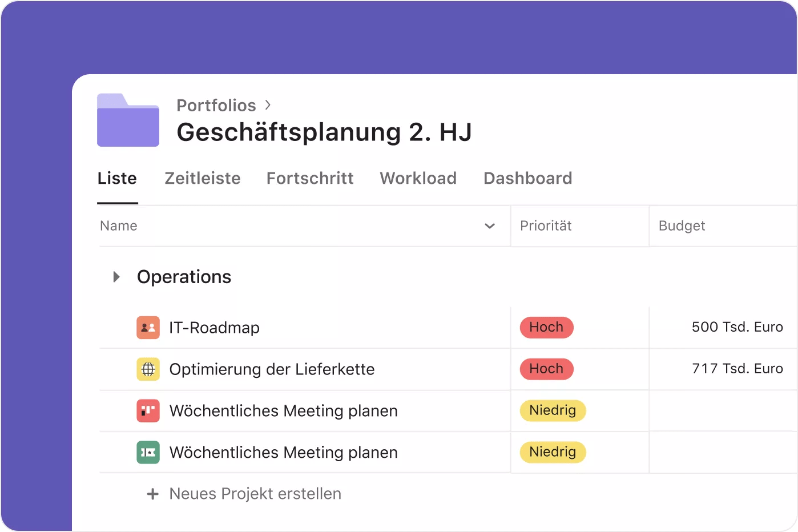Click the 717 Tsd. Euro budget cell
The height and width of the screenshot is (532, 798).
(736, 369)
